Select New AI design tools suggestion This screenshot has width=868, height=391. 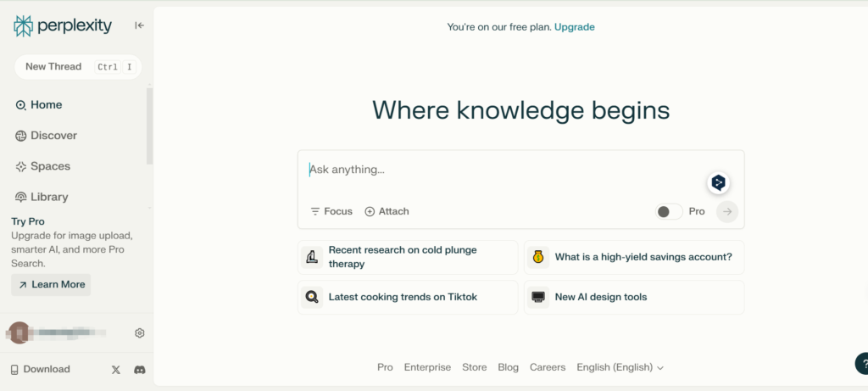point(634,298)
